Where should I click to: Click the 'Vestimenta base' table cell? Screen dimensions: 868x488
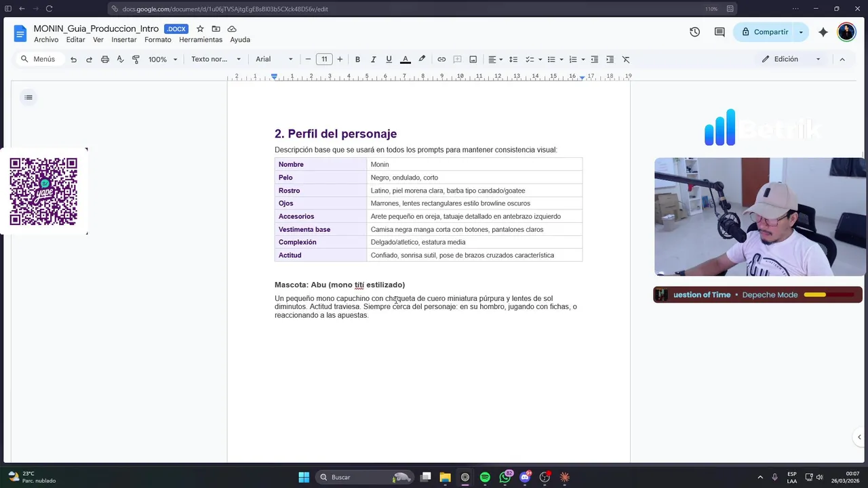click(x=320, y=229)
